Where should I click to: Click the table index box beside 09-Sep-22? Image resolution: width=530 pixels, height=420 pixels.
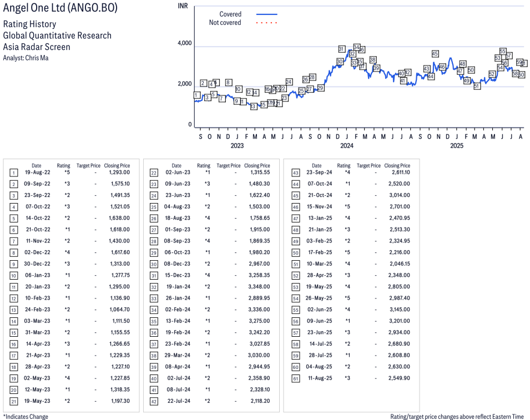pos(13,185)
